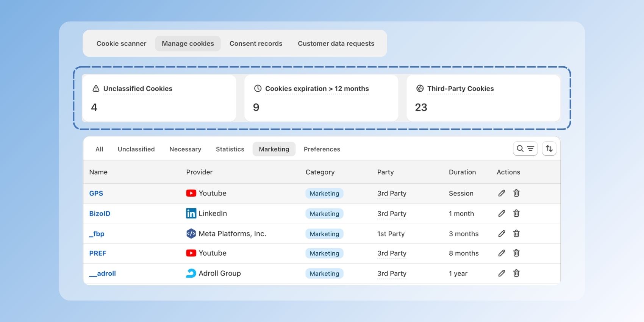
Task: Click 3rd Party label in GPS row
Action: point(392,193)
